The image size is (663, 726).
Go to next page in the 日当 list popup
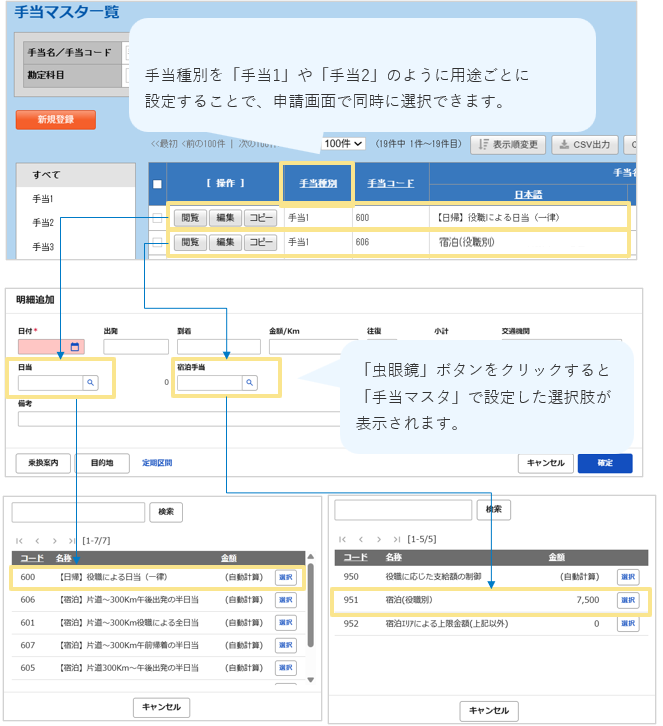pos(55,540)
